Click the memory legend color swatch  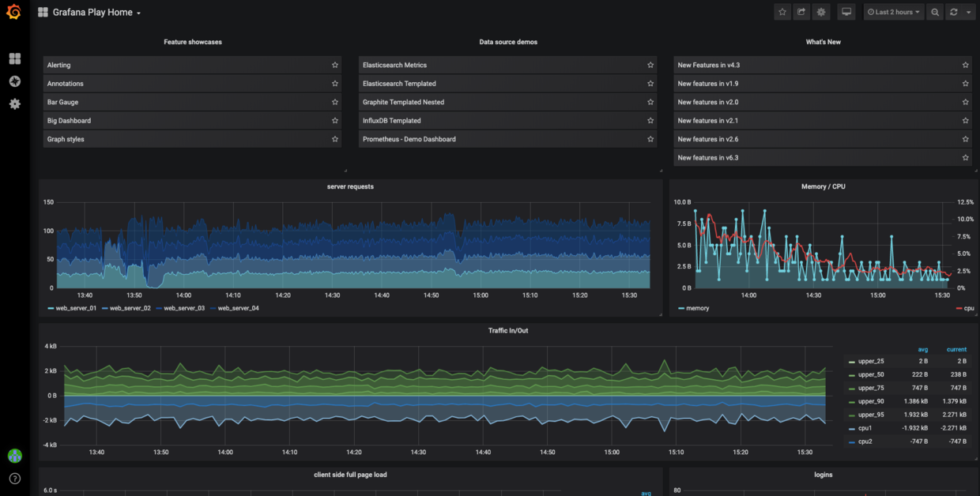tap(681, 309)
